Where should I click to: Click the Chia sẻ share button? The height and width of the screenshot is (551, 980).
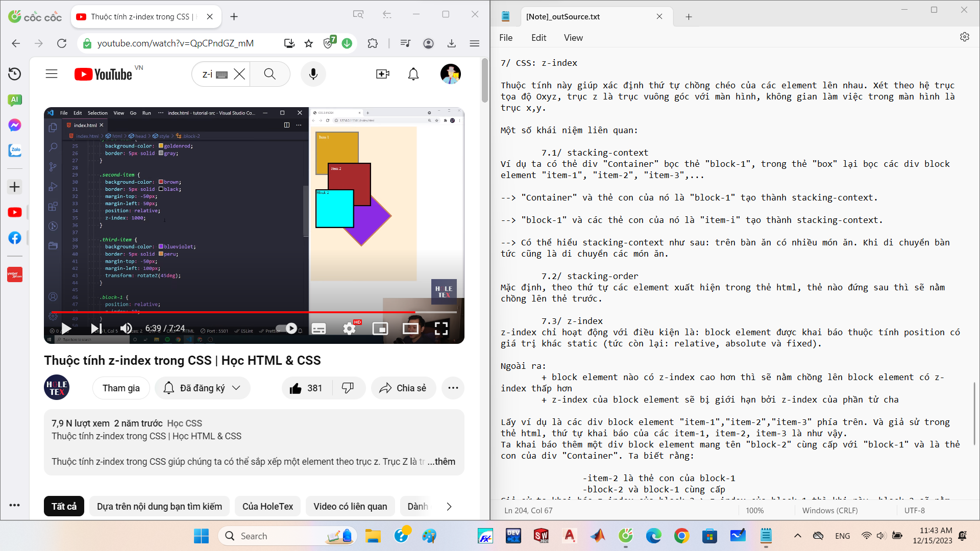click(403, 388)
